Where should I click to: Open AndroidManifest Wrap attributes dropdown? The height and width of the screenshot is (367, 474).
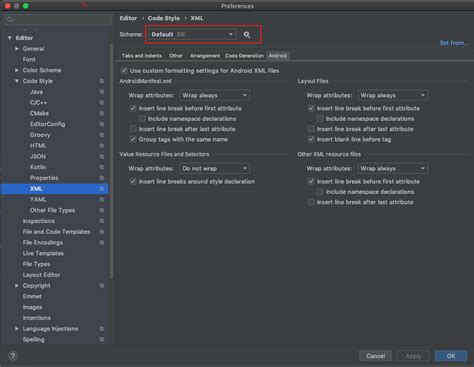click(214, 95)
